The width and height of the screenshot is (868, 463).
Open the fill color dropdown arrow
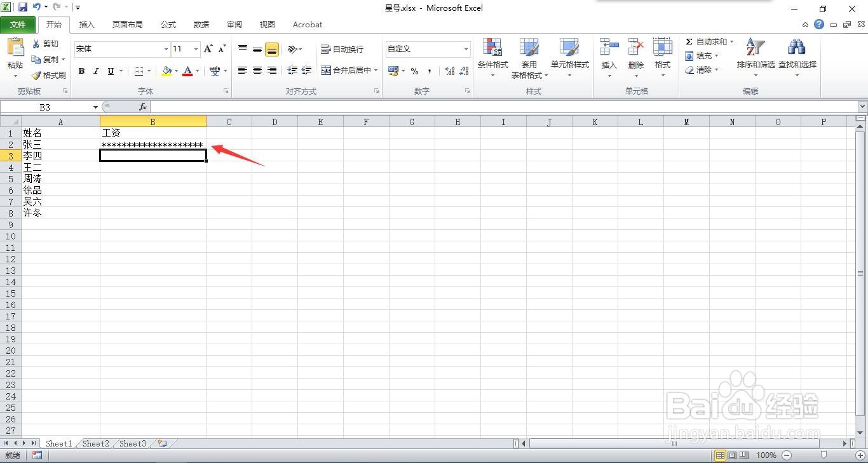click(x=176, y=71)
